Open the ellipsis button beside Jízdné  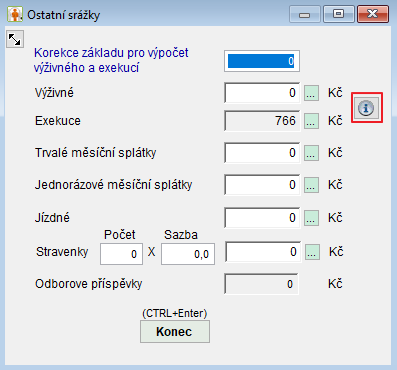[311, 218]
